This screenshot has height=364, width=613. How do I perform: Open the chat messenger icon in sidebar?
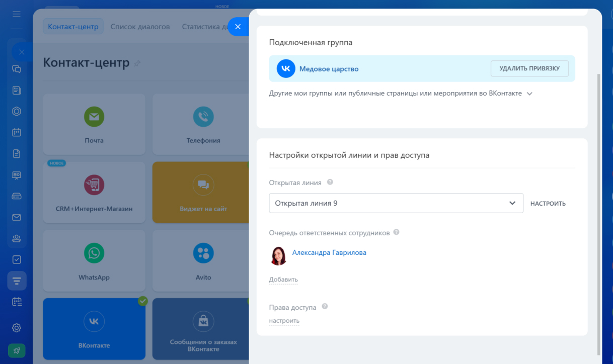tap(17, 69)
